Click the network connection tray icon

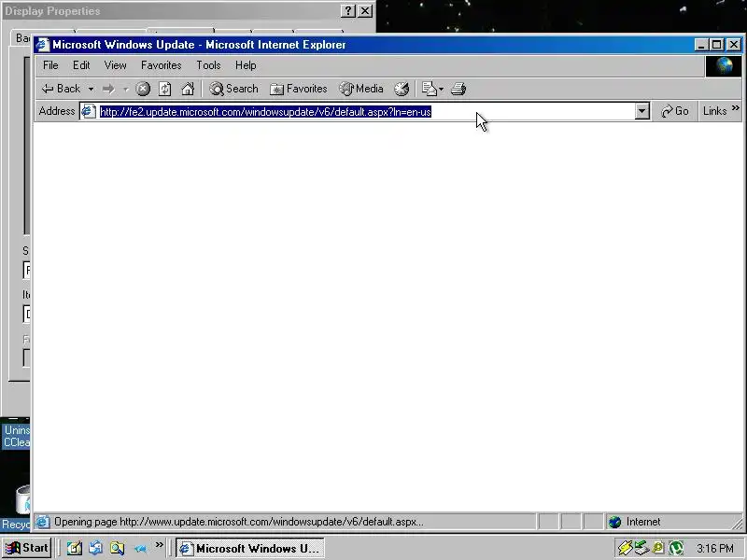641,548
